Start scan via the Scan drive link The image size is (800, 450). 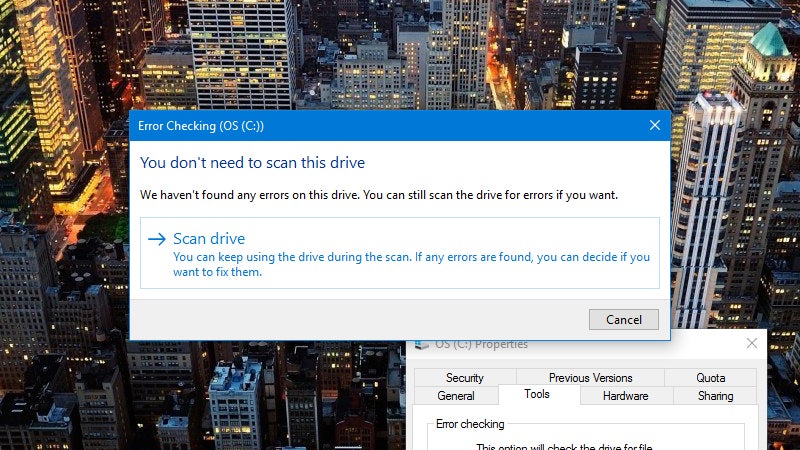(x=209, y=239)
